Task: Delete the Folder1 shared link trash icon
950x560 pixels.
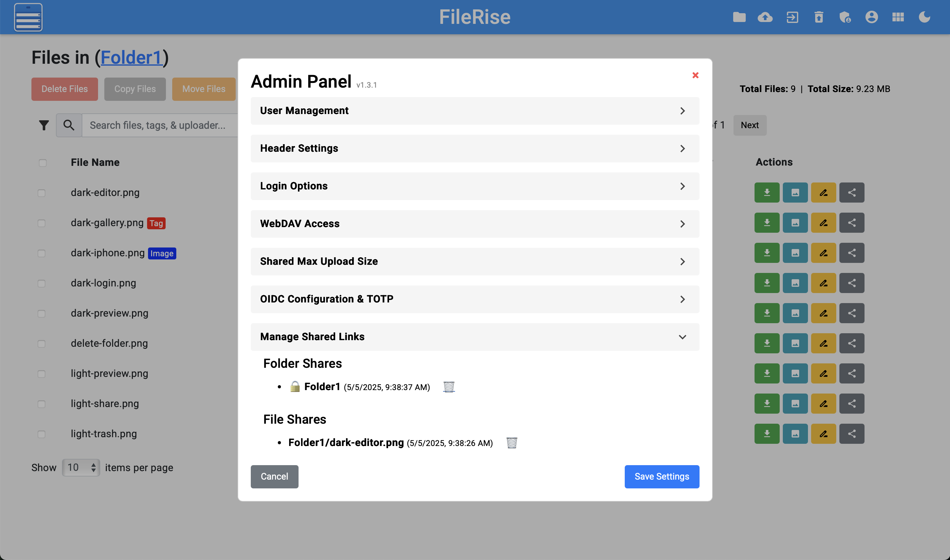Action: pyautogui.click(x=448, y=387)
